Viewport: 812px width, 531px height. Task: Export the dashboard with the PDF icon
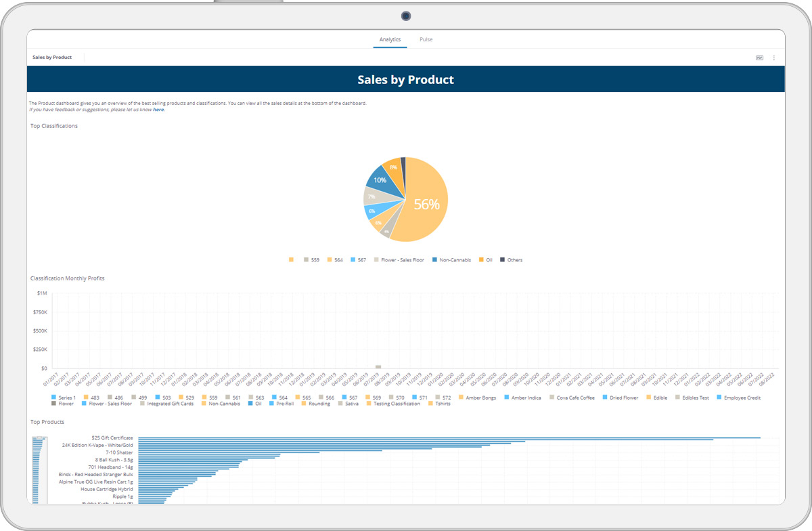click(x=760, y=58)
